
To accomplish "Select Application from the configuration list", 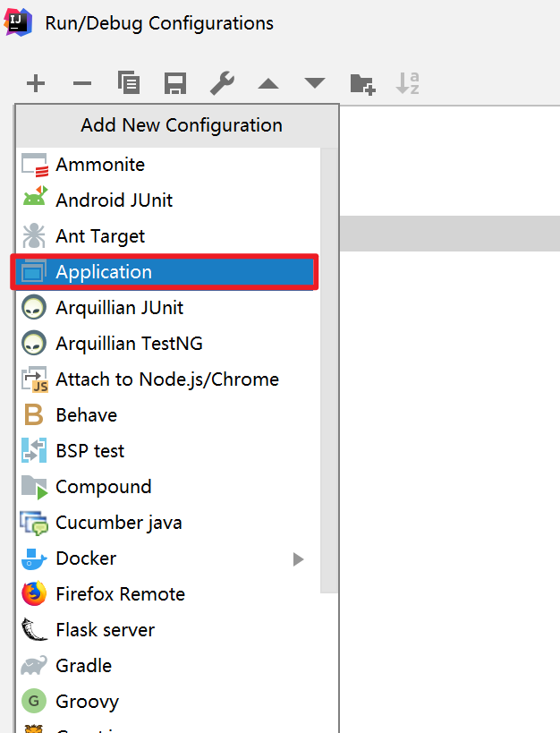I will [104, 272].
